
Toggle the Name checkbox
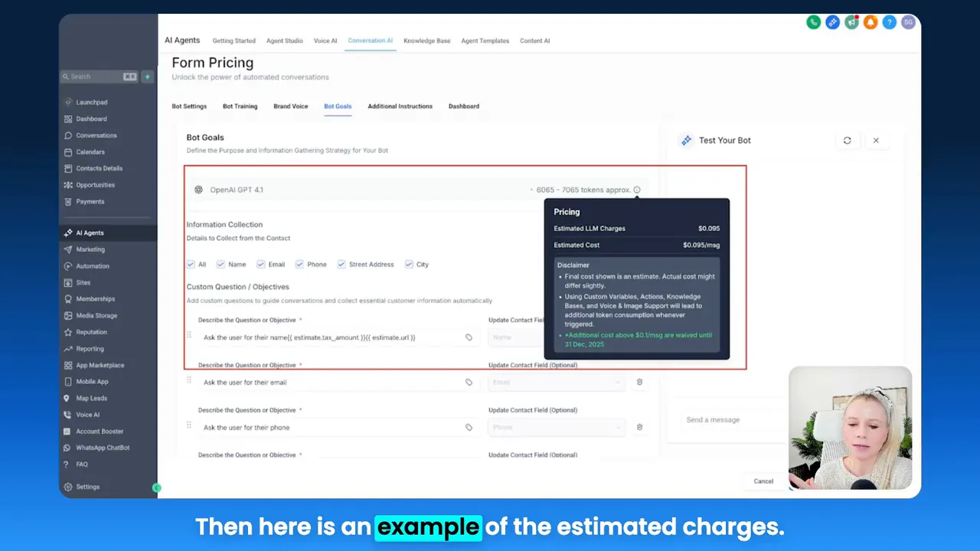pyautogui.click(x=220, y=264)
